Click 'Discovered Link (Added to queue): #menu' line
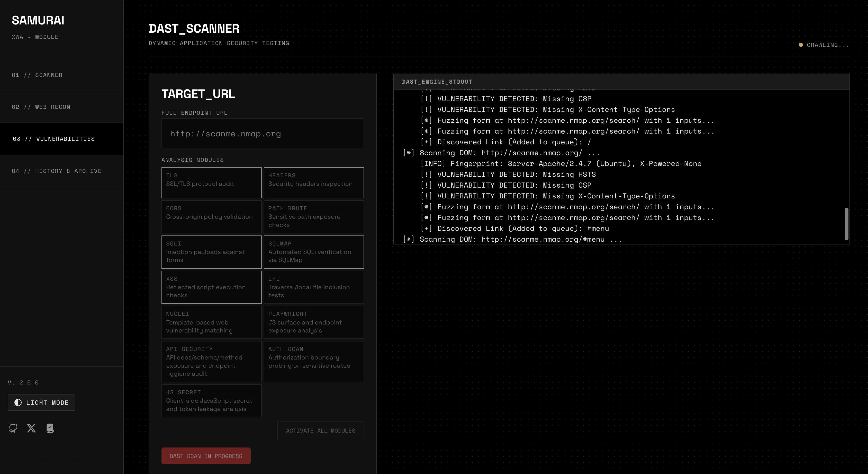This screenshot has width=868, height=474. (x=514, y=228)
